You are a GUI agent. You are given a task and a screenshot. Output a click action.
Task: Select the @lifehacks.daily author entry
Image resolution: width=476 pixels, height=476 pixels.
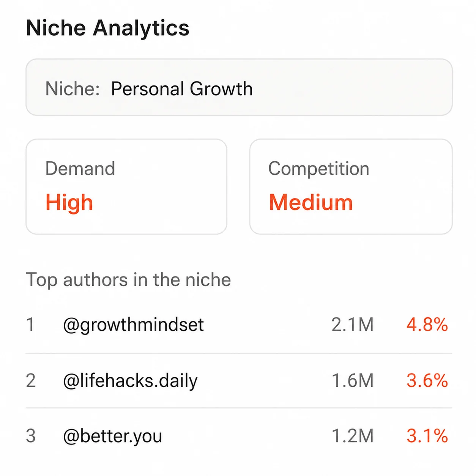pos(131,380)
